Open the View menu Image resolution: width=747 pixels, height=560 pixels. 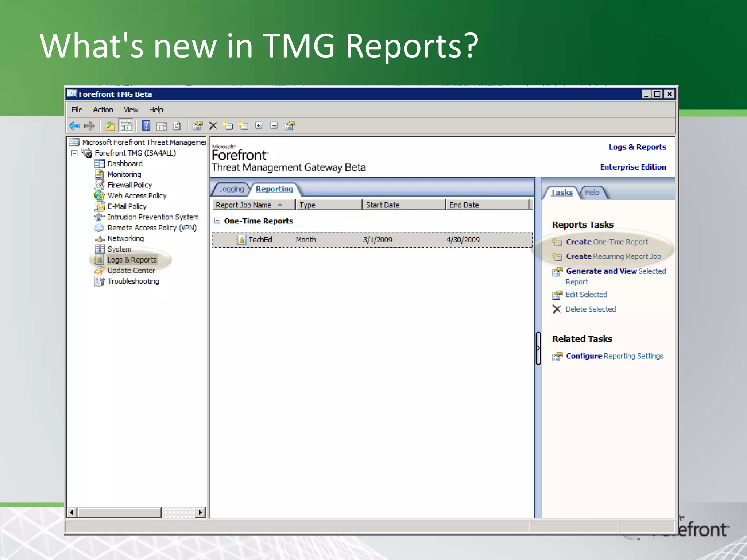131,110
